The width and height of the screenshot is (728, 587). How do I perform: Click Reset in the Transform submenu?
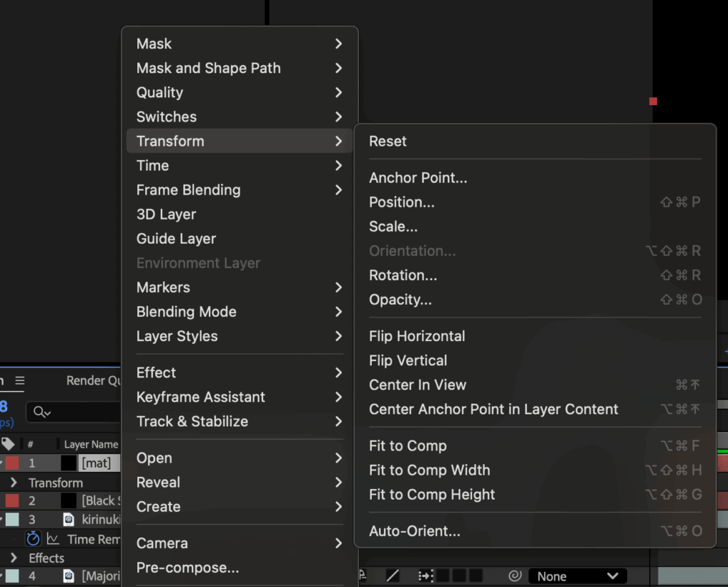(x=387, y=141)
